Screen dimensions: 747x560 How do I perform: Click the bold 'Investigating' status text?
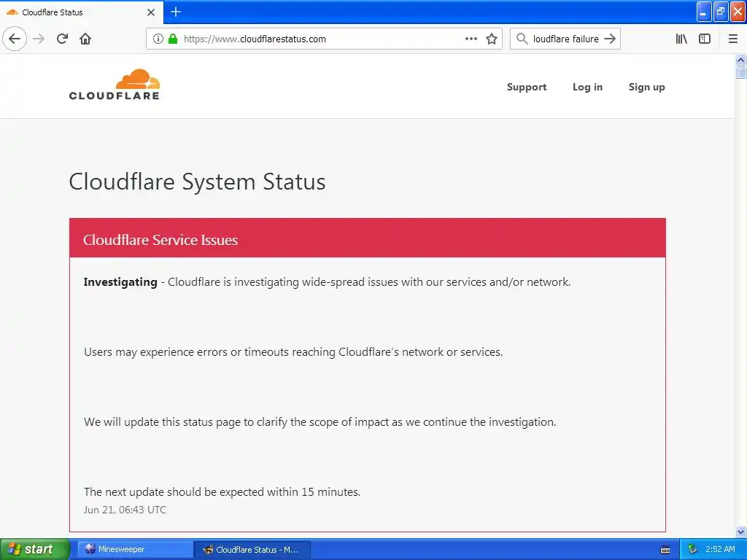pyautogui.click(x=120, y=282)
